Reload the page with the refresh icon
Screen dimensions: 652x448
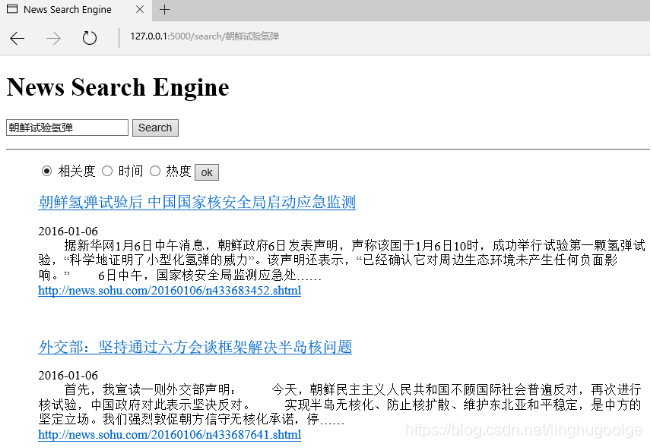89,38
